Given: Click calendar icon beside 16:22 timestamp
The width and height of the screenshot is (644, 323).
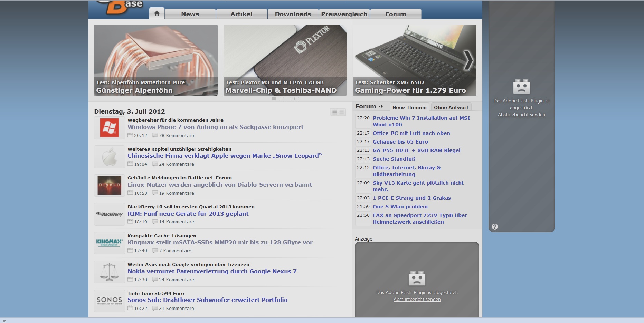Looking at the screenshot, I should [x=130, y=308].
